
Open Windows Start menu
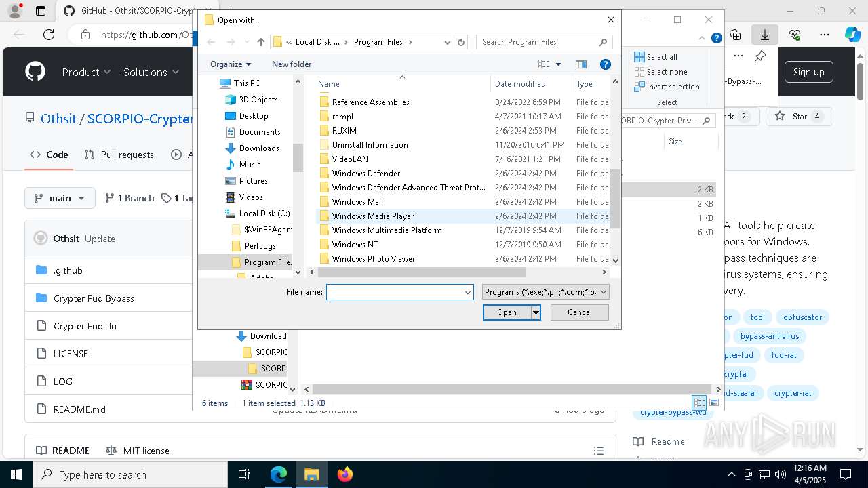pyautogui.click(x=16, y=474)
